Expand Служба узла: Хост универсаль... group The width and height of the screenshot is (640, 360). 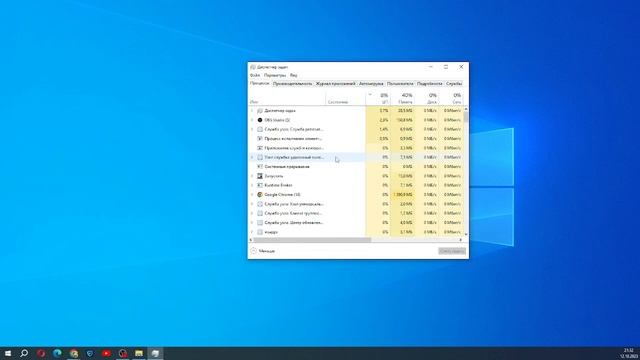pos(252,204)
